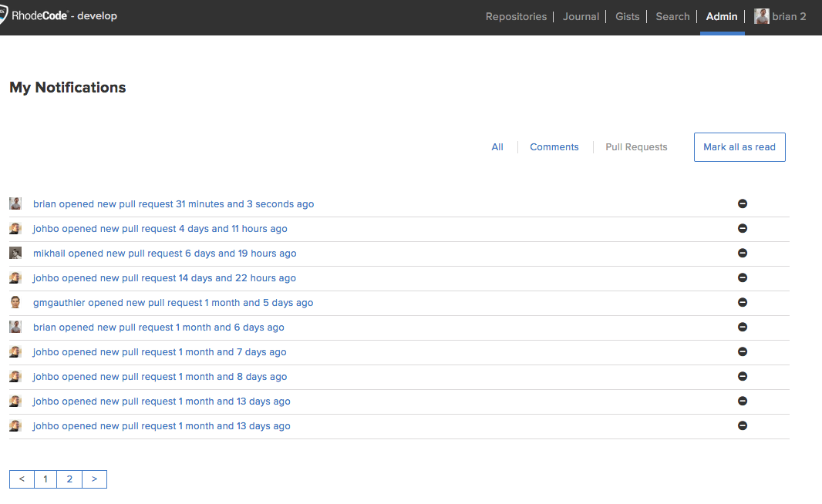Delete gmgauthier's notification with minus icon
Viewport: 822px width, 504px height.
(743, 302)
